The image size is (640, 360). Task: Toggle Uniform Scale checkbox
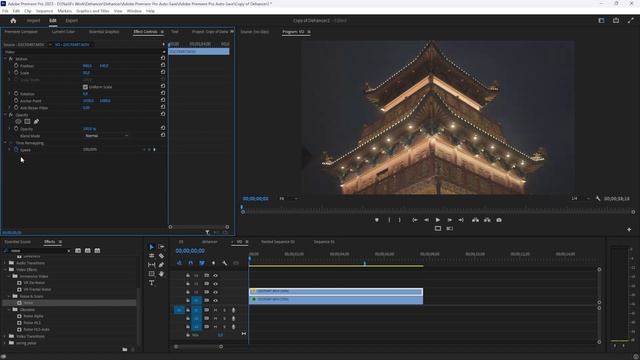[85, 87]
